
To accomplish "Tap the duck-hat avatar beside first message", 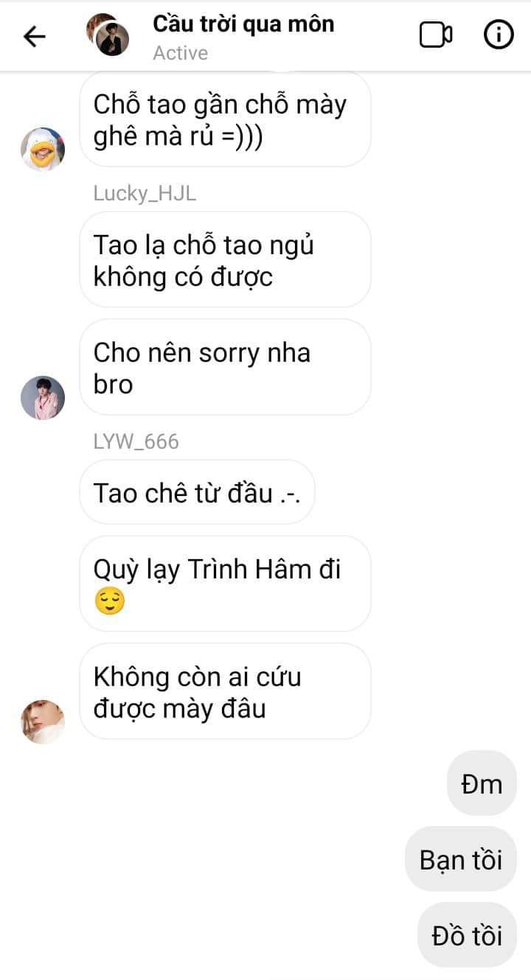I will [43, 149].
